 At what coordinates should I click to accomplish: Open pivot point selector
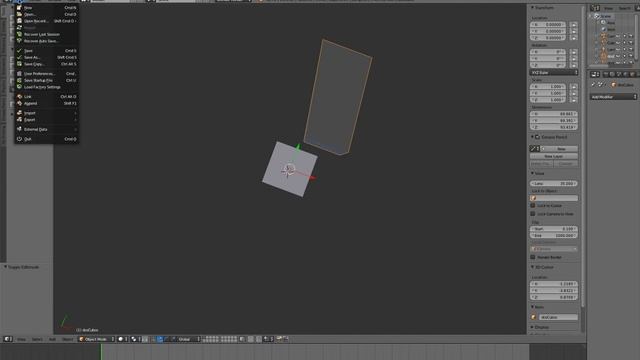click(x=136, y=339)
